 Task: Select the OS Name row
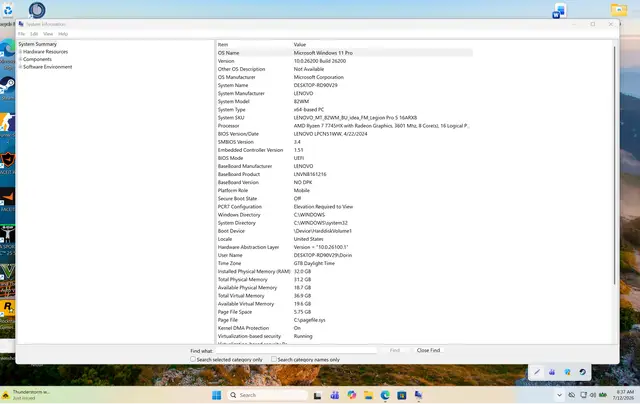pos(344,53)
